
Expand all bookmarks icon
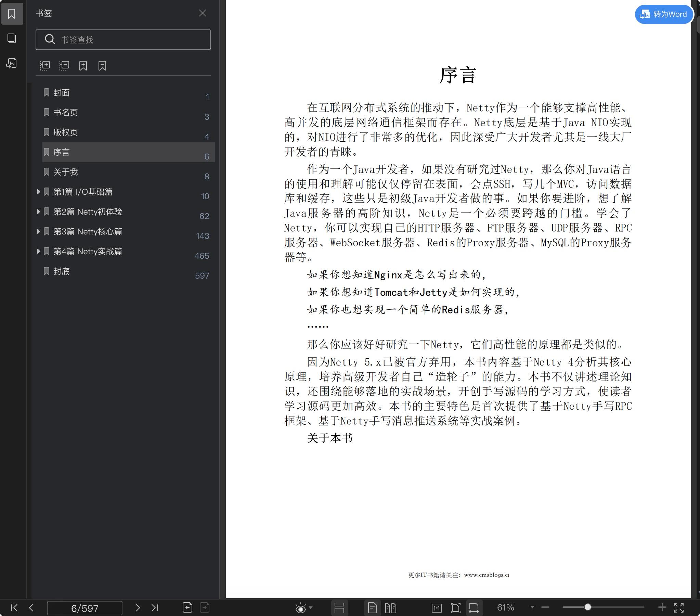coord(45,65)
